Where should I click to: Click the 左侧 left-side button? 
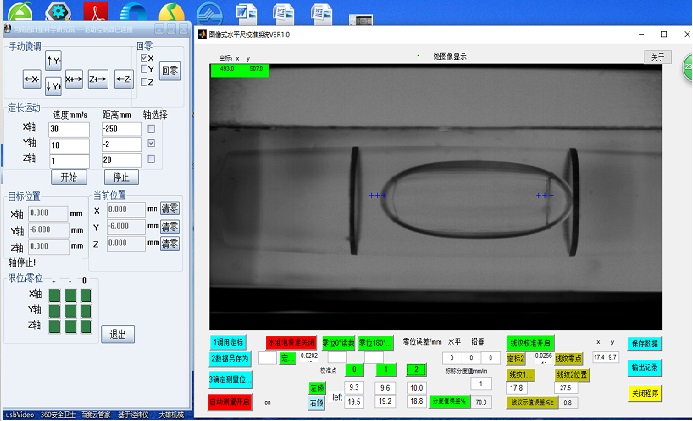pos(317,388)
